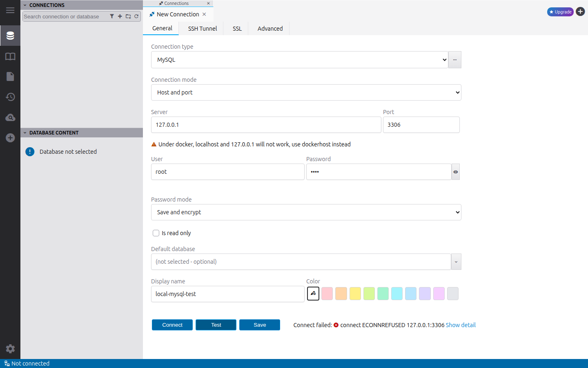
Task: Click the Save button
Action: pyautogui.click(x=260, y=325)
